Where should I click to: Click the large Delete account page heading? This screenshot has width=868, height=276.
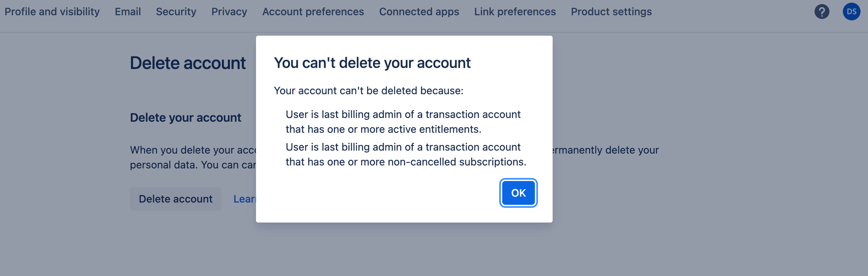pos(187,63)
